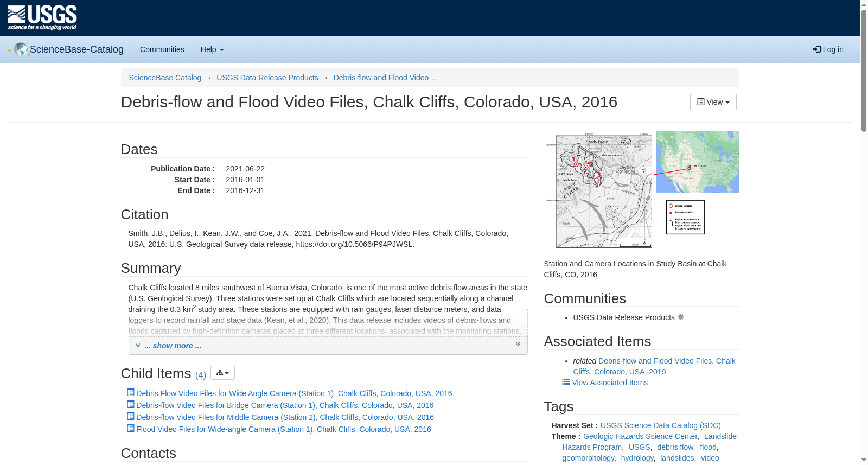Click View Associated Items link
868x465 pixels.
point(610,383)
